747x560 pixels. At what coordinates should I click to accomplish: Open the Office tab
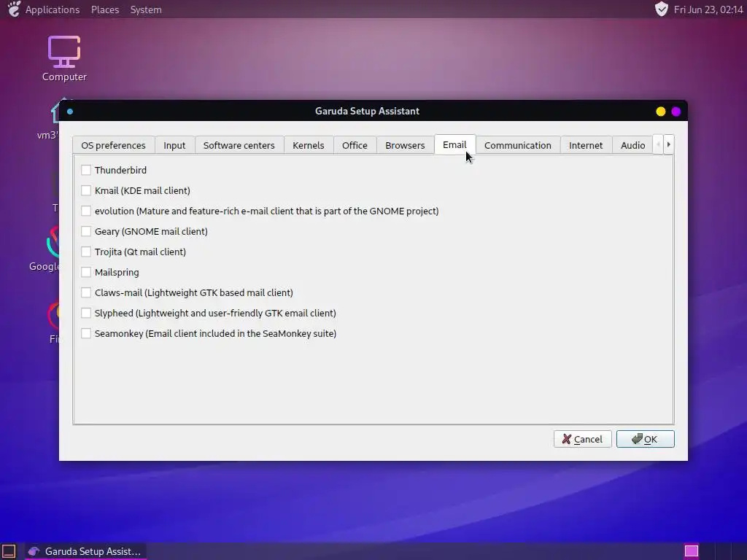pos(355,145)
